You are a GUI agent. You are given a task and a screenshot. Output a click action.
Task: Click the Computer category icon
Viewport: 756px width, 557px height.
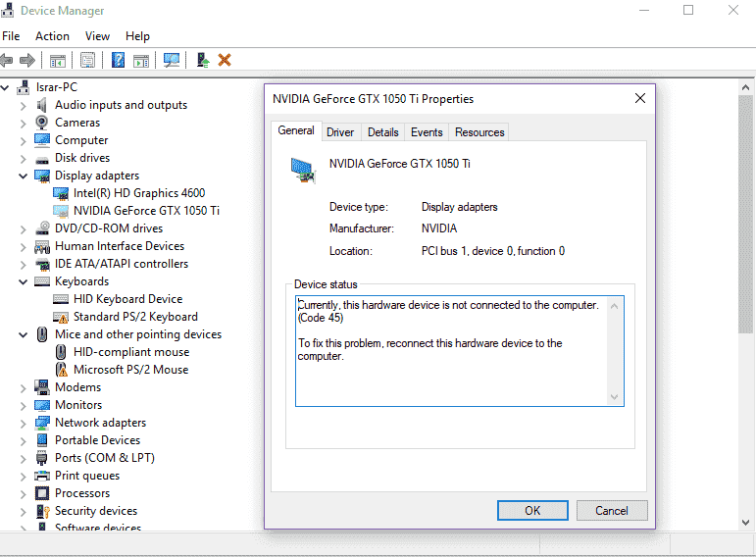coord(42,140)
